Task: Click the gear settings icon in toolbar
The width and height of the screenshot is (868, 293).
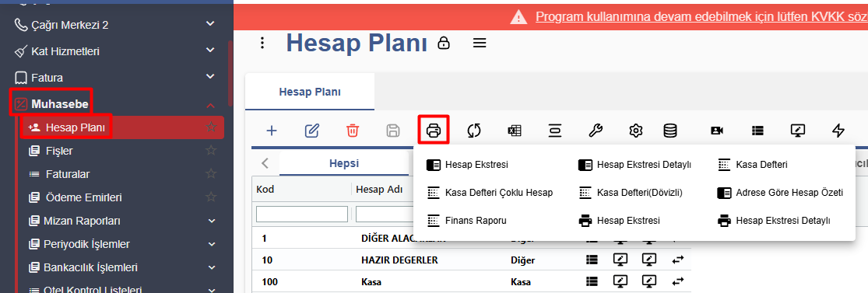Action: pos(635,131)
